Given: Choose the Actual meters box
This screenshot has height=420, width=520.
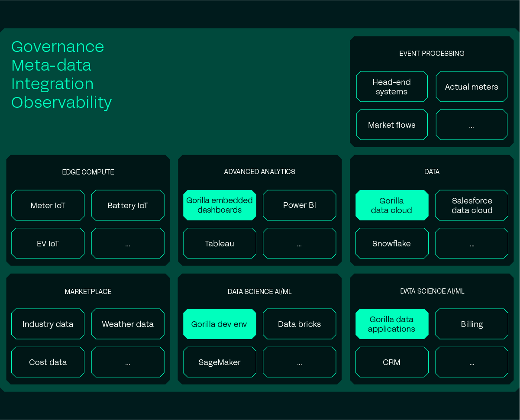Looking at the screenshot, I should click(472, 87).
